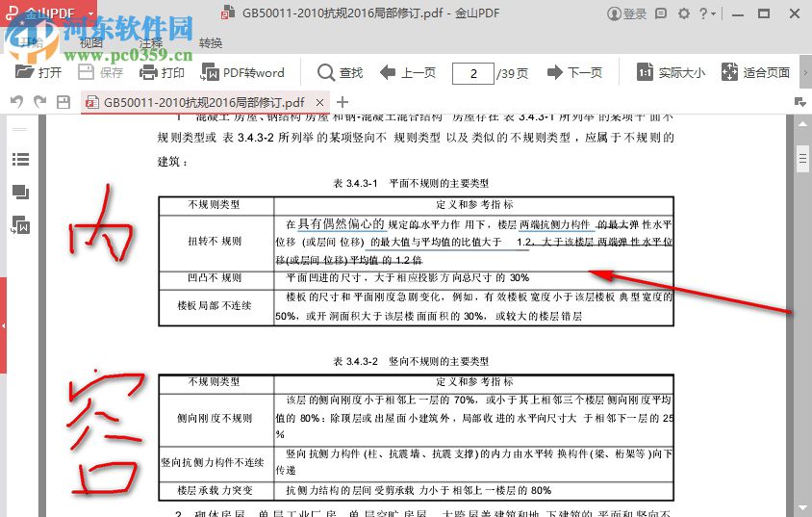Viewport: 812px width, 517px height.
Task: Open the outline list sidebar icon
Action: 20,160
